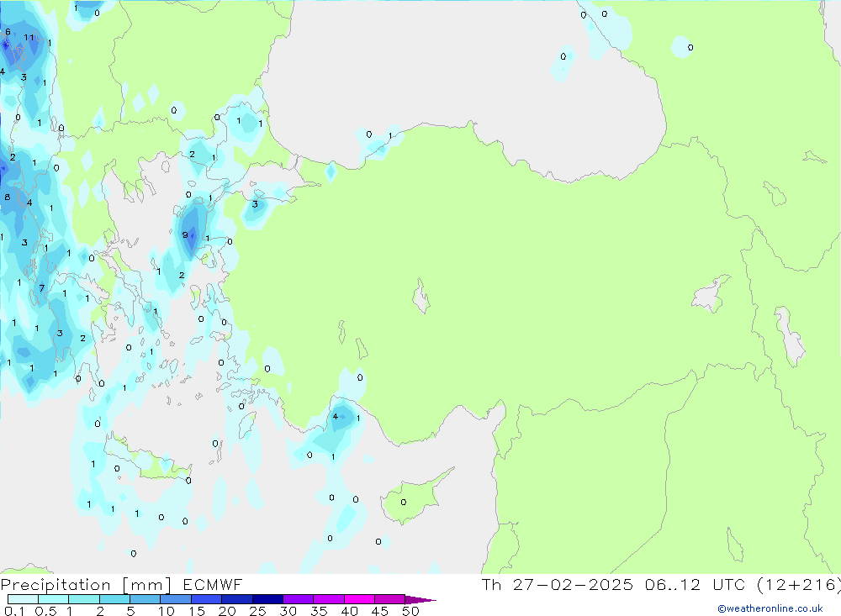This screenshot has width=841, height=616.
Task: Click the '7' precipitation value on the map
Action: point(42,288)
